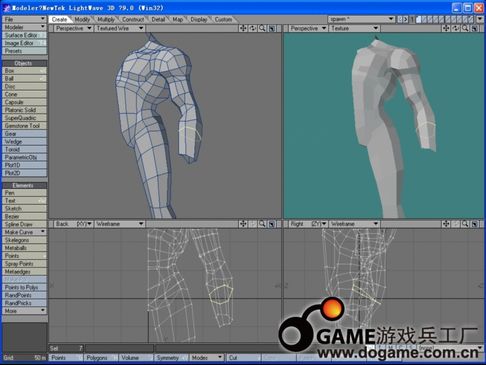
Task: Click pan icon in top-left Perspective viewport
Action: (x=243, y=28)
